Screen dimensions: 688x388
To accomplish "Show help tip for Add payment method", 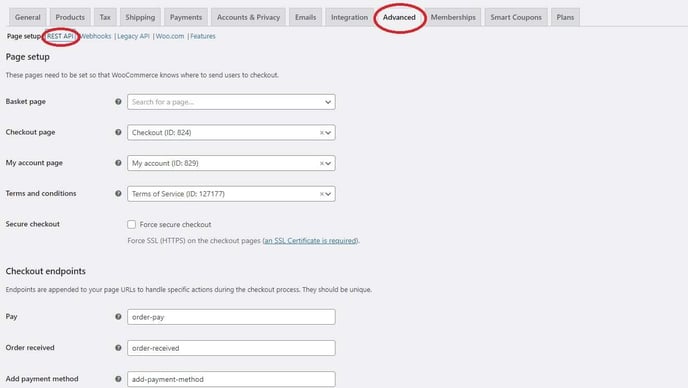I will tap(118, 379).
